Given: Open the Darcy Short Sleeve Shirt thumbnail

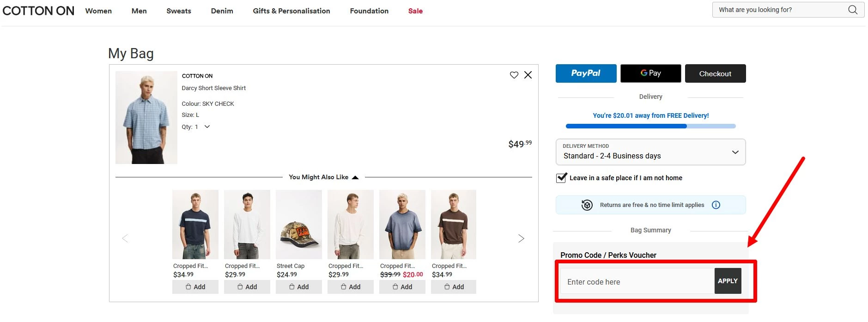Looking at the screenshot, I should [146, 118].
